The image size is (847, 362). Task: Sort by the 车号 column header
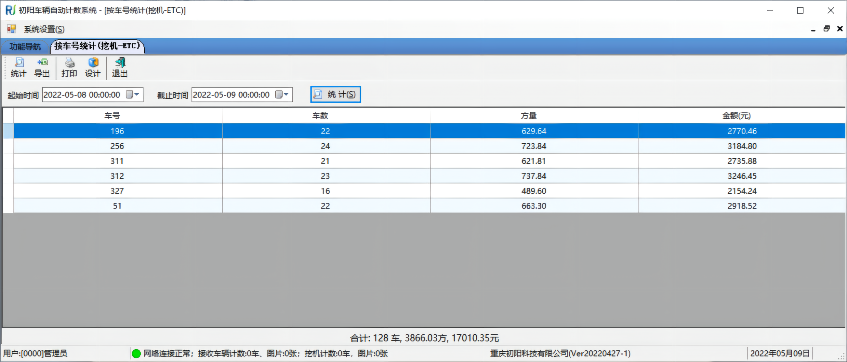[x=118, y=116]
